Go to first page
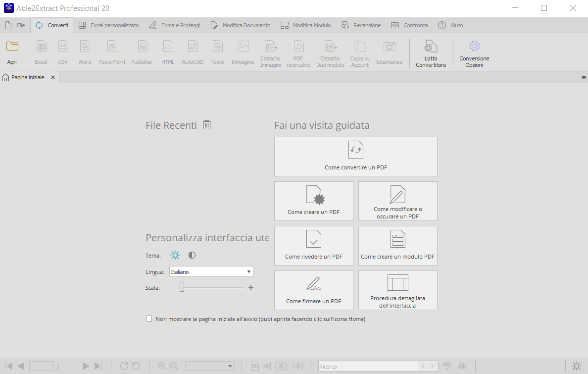The height and width of the screenshot is (374, 588). click(9, 366)
